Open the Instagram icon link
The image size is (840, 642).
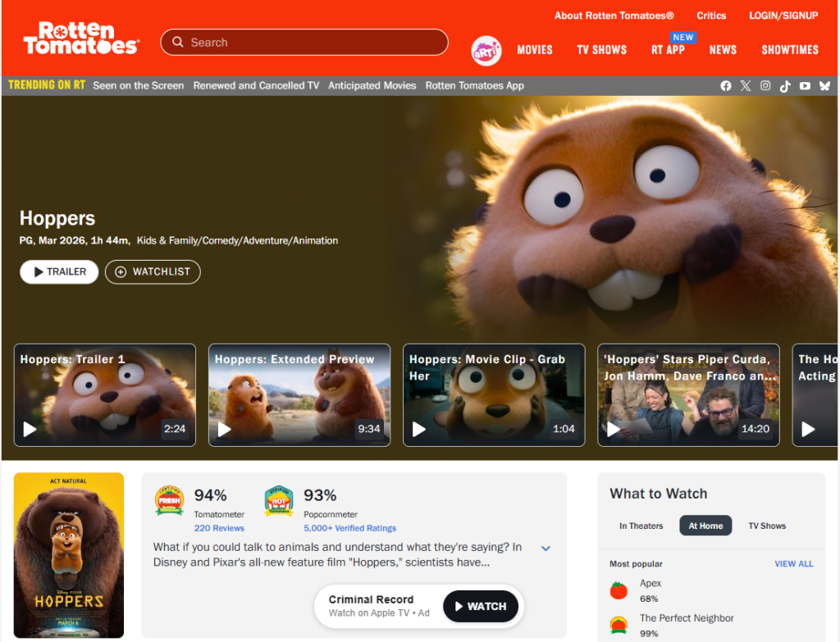tap(765, 86)
